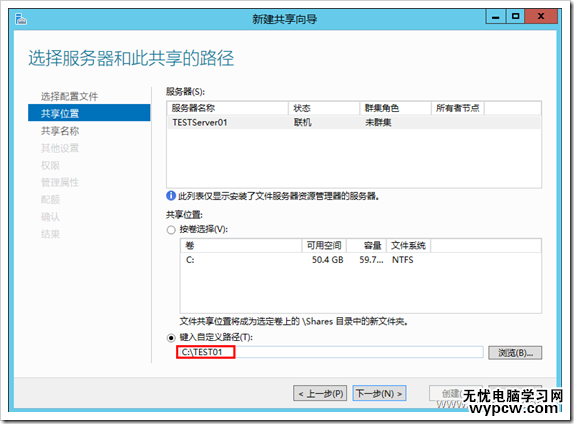Click the 未群集 cluster role cell

click(x=378, y=122)
